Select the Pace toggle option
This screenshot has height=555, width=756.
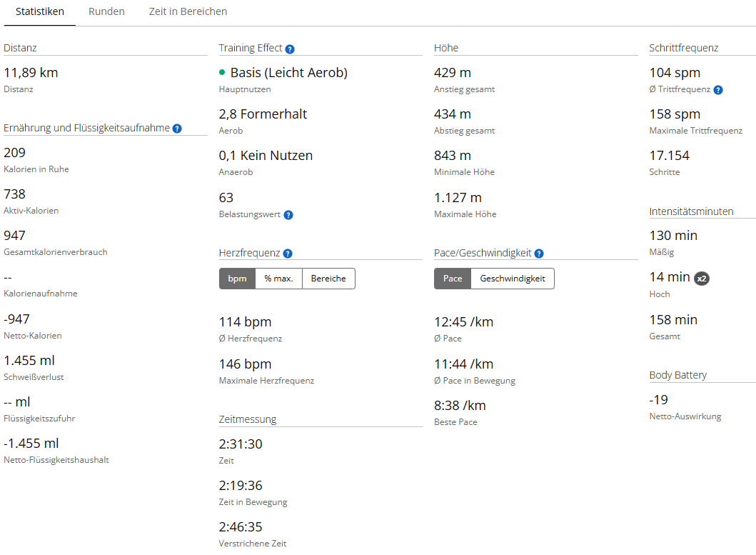click(453, 279)
